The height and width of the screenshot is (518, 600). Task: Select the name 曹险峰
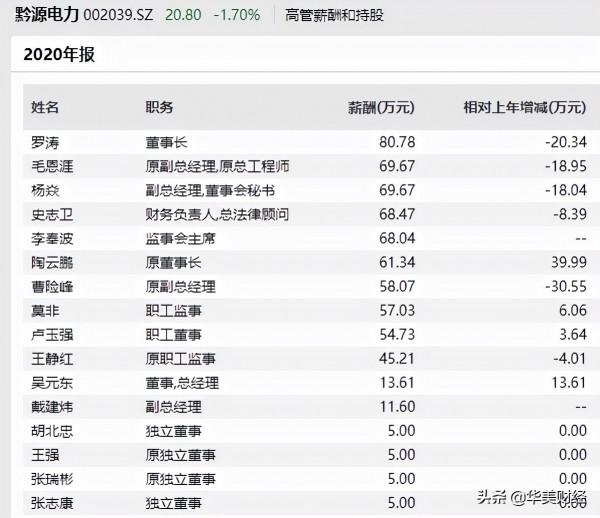(x=52, y=287)
